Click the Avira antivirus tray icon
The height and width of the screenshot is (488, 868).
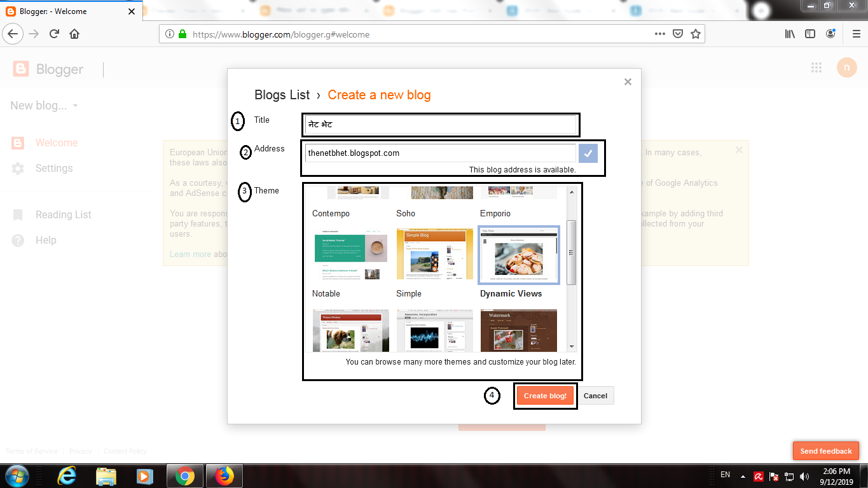point(759,476)
